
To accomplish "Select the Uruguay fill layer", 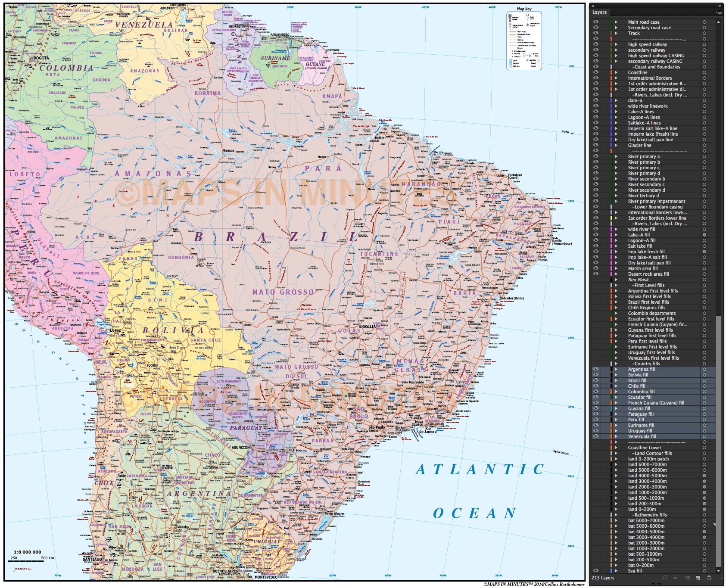I will (x=640, y=431).
